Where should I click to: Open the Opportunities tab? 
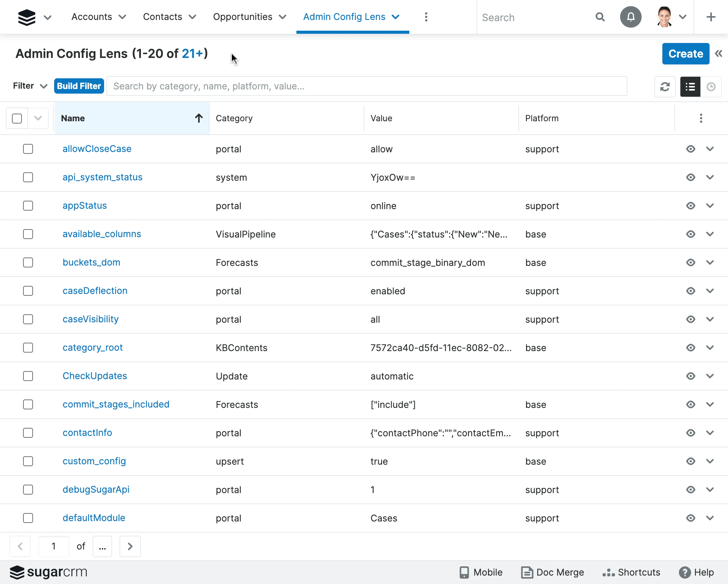(x=242, y=17)
